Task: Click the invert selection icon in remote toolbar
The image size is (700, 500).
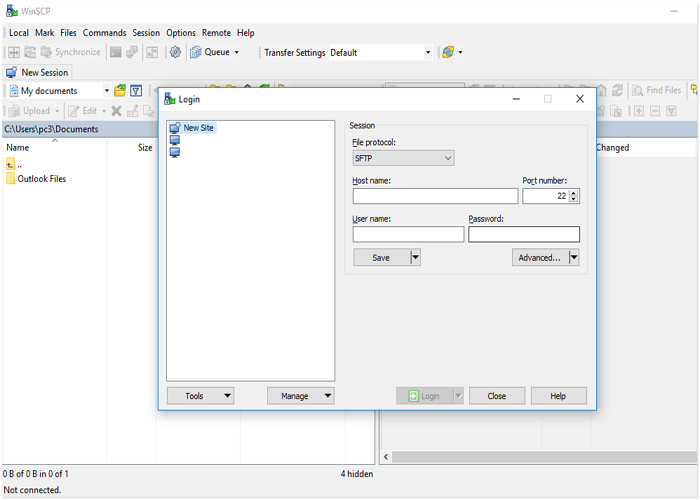Action: tap(671, 111)
